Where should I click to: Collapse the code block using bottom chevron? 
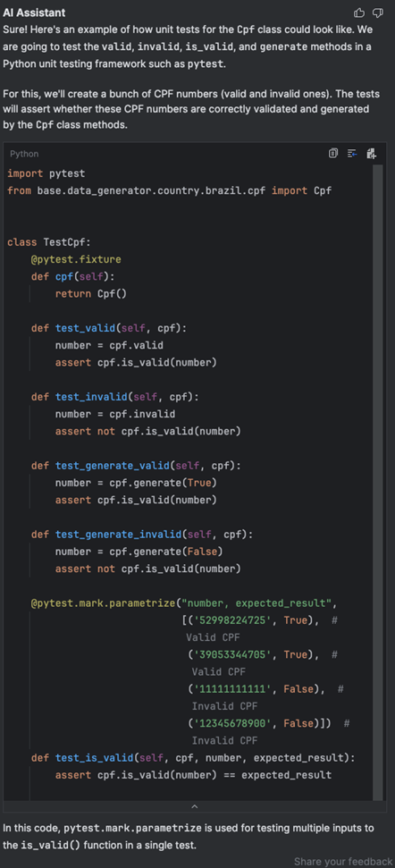point(194,806)
